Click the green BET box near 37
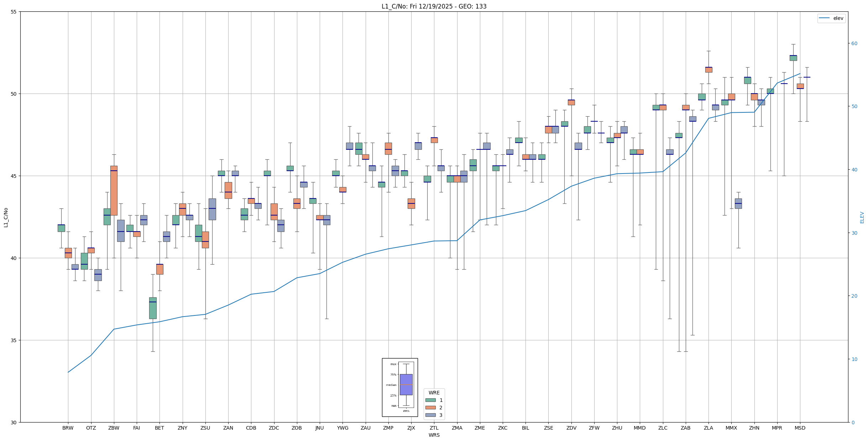This screenshot has width=868, height=441. [153, 308]
